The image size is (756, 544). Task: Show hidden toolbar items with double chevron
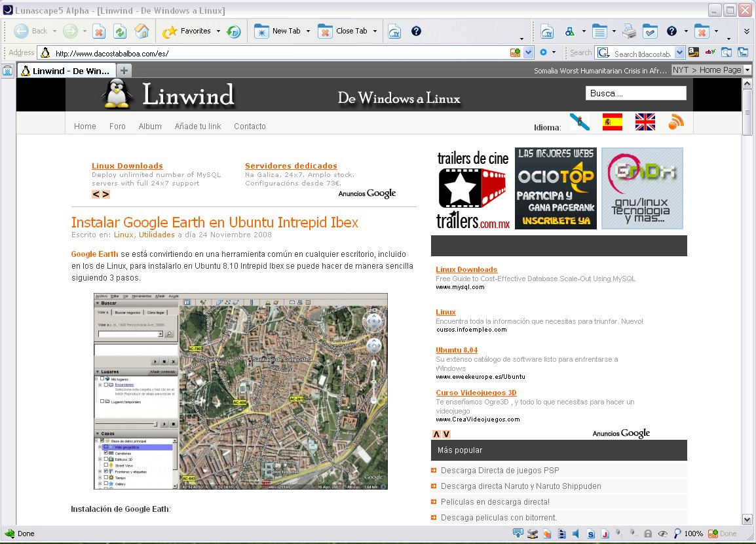[x=747, y=31]
